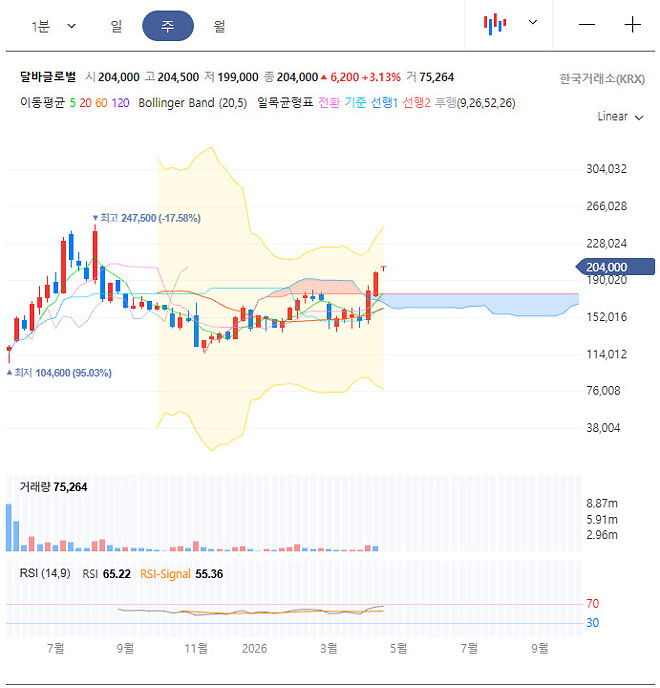Click the 2026 time axis label
The height and width of the screenshot is (688, 660).
point(254,649)
